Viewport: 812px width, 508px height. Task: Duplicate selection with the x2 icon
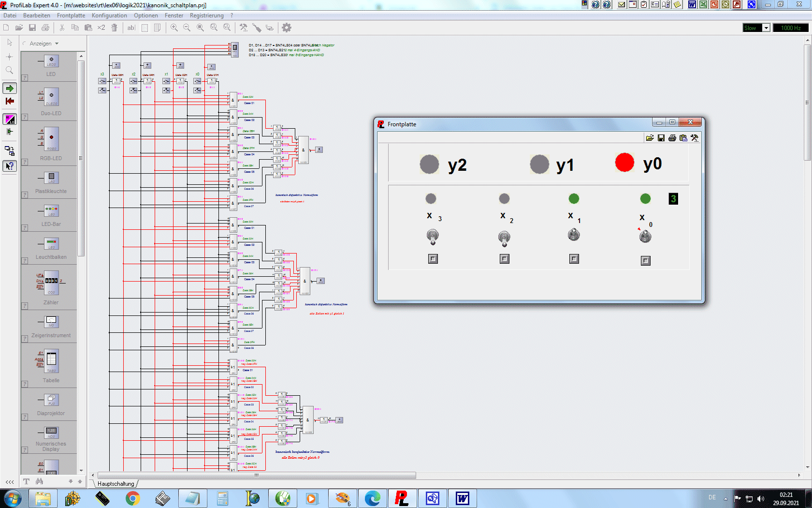tap(101, 28)
